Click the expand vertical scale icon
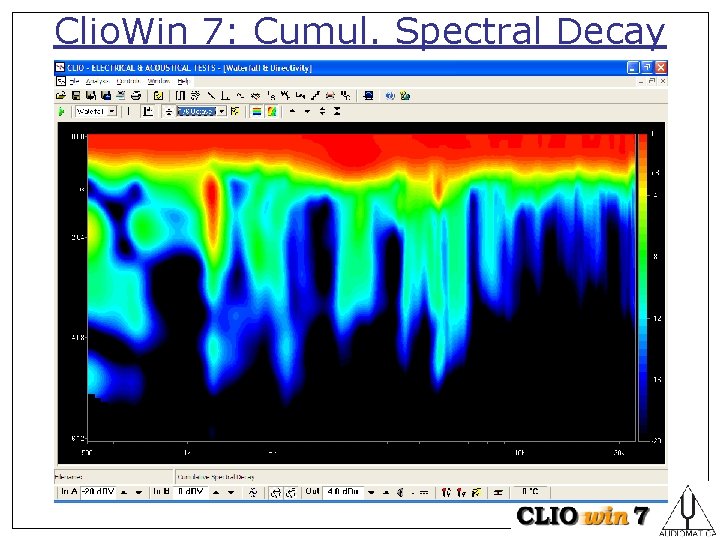This screenshot has width=720, height=540. (x=322, y=111)
